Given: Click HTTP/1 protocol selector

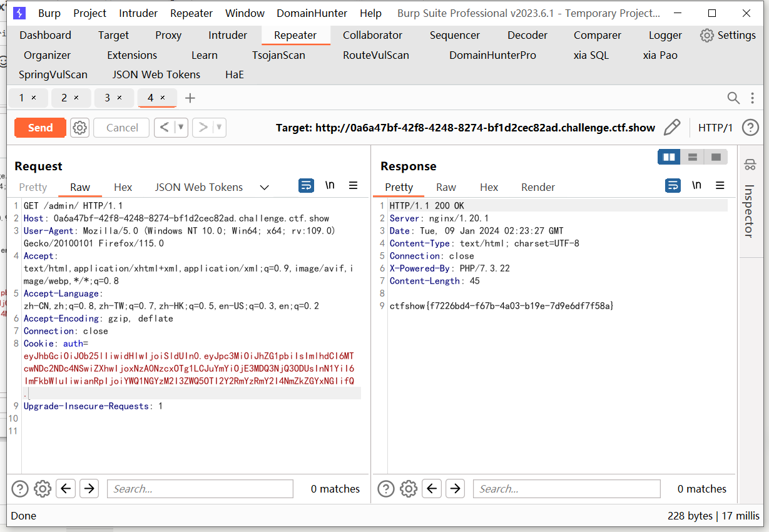Looking at the screenshot, I should point(715,128).
